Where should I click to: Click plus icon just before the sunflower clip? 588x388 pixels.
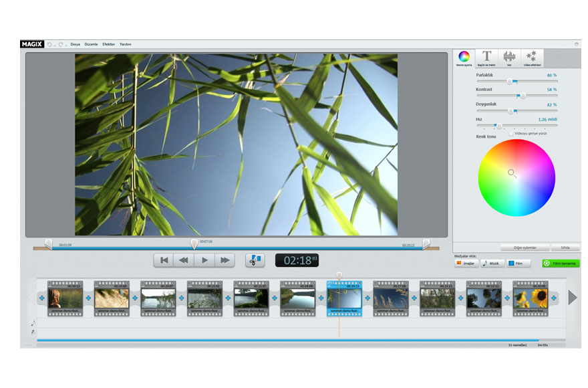[x=507, y=298]
